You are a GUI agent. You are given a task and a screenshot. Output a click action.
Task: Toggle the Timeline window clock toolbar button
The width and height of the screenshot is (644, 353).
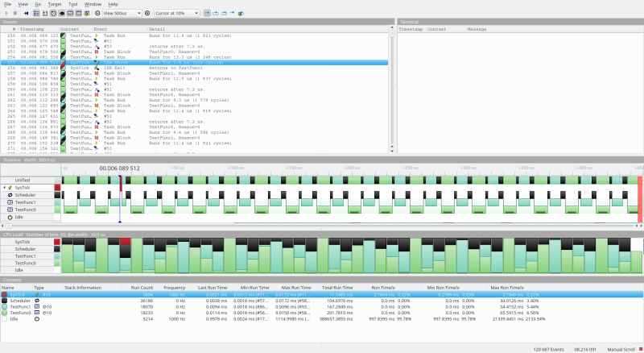pos(53,13)
